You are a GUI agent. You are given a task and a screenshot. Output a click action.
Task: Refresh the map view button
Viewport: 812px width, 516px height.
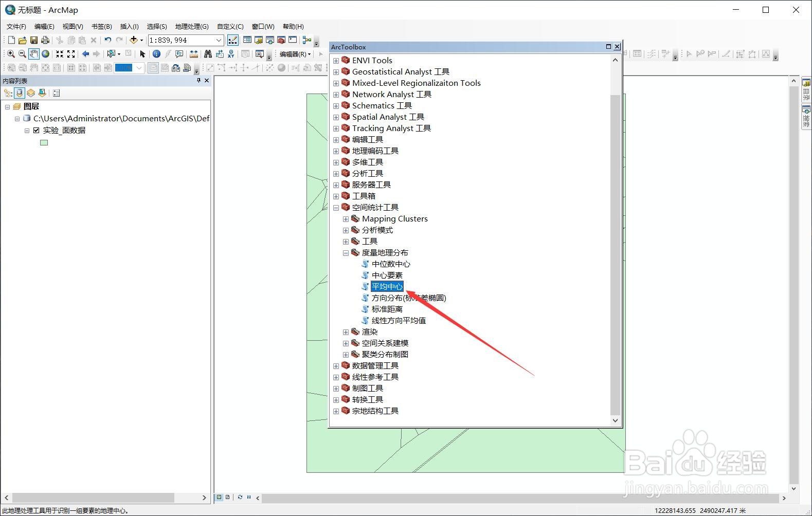(x=240, y=497)
